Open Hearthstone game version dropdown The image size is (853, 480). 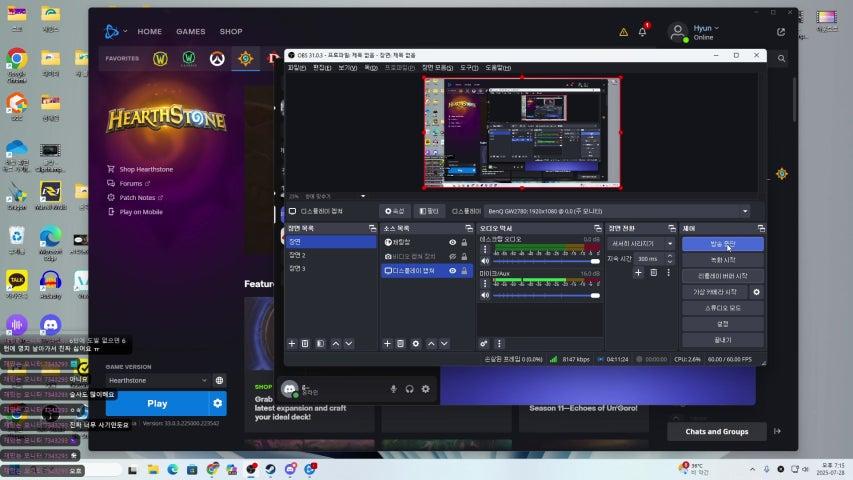(x=157, y=380)
